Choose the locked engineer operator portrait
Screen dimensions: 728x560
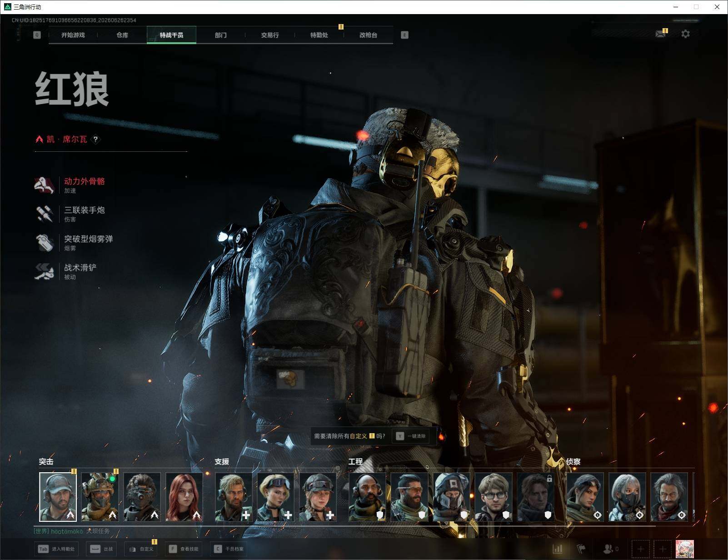coord(535,497)
